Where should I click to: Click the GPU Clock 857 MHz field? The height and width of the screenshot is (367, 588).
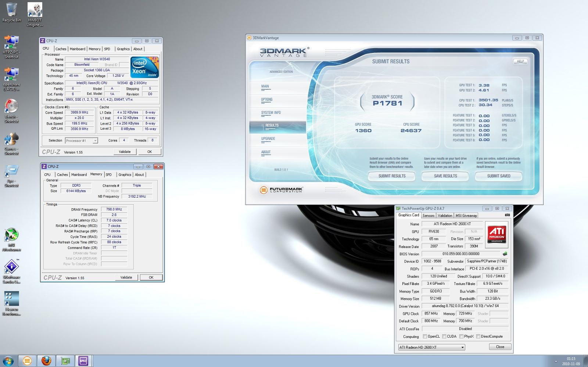(x=431, y=314)
